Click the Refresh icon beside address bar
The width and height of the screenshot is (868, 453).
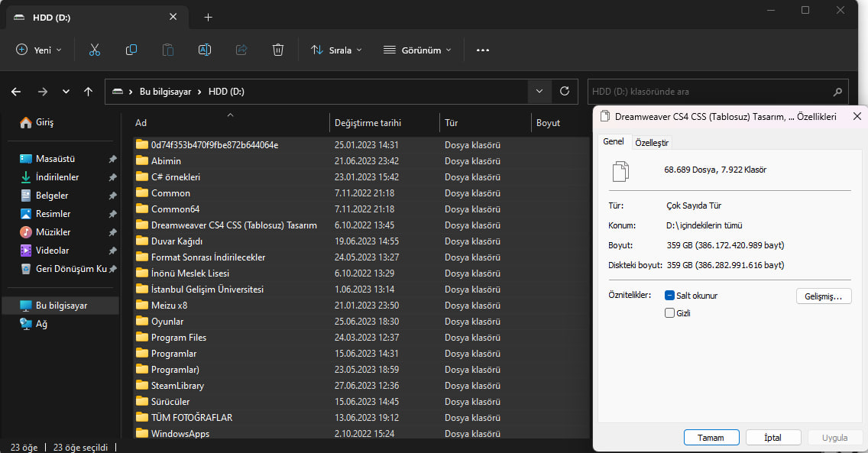[565, 92]
